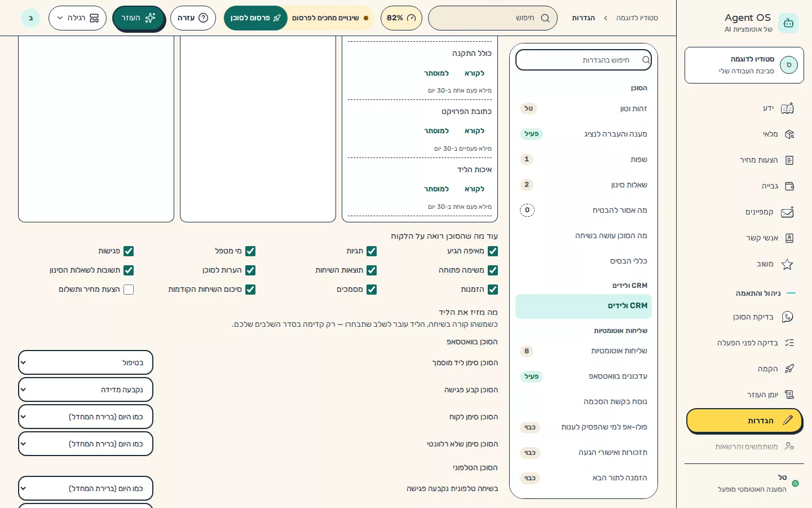Open the משוב star icon
Viewport: 812px width, 508px height.
click(x=788, y=264)
